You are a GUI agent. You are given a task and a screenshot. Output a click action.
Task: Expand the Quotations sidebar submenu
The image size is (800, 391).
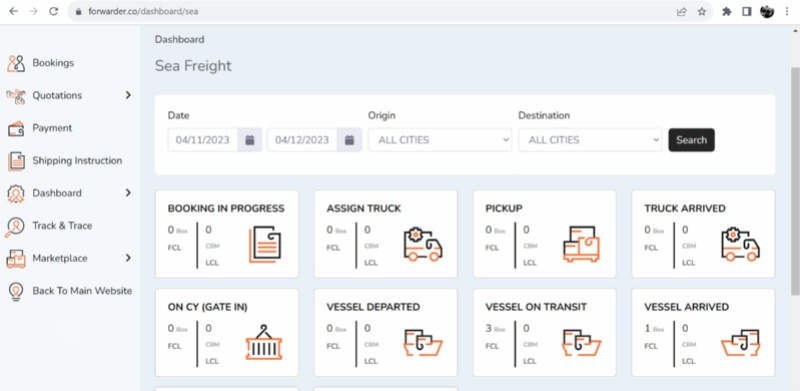[128, 95]
